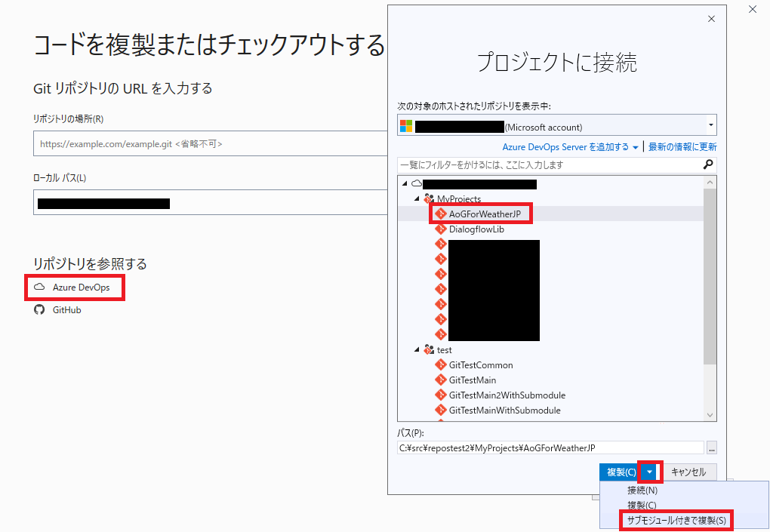Click the search magnifier icon in filter box
This screenshot has width=770, height=532.
click(x=707, y=164)
